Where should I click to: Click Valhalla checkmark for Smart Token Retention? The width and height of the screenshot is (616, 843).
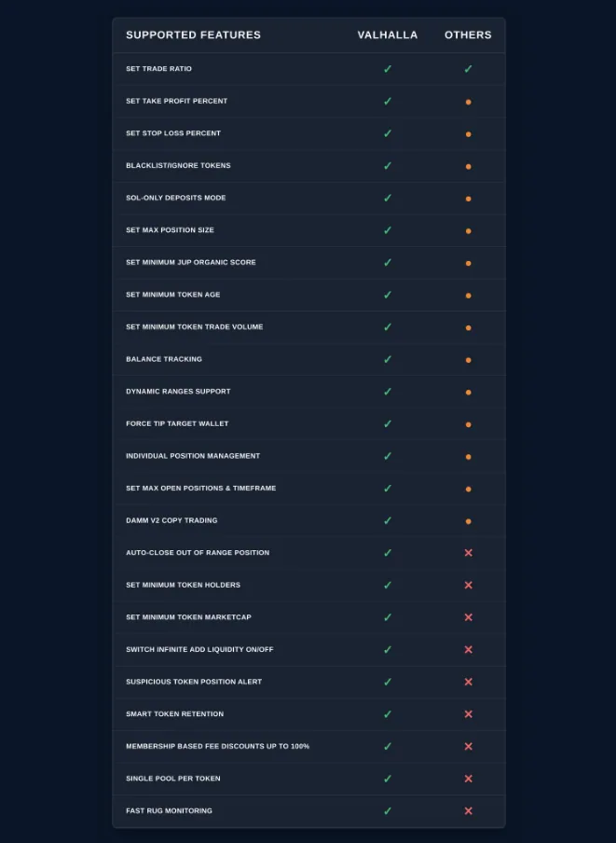[x=388, y=714]
